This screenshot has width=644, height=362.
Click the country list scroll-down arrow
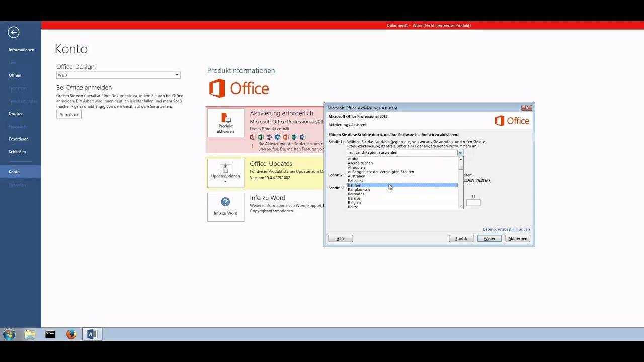pos(460,206)
